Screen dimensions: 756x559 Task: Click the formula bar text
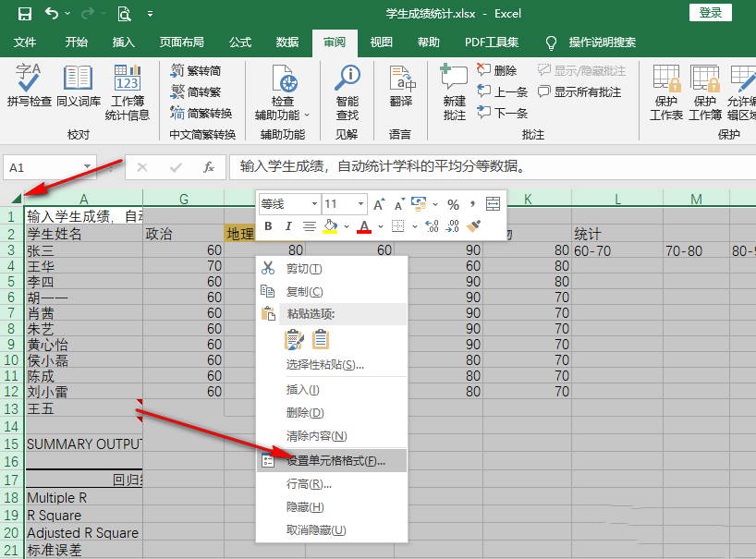[x=383, y=166]
